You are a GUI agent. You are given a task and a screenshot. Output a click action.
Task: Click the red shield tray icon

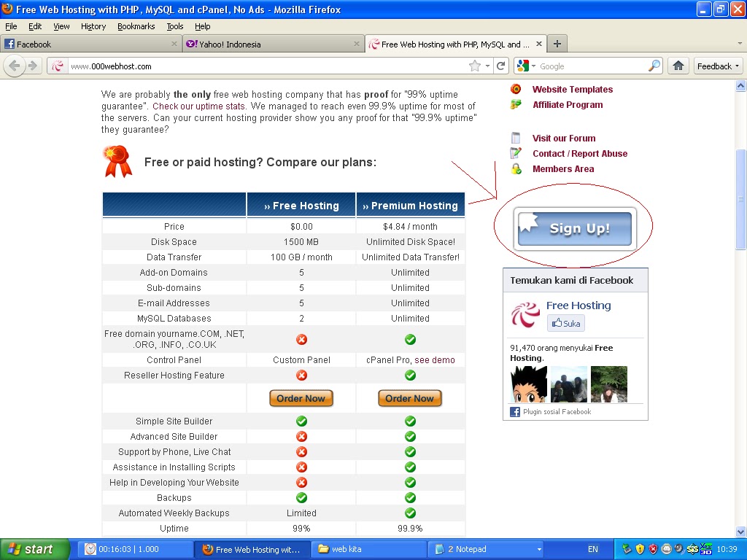[x=653, y=549]
